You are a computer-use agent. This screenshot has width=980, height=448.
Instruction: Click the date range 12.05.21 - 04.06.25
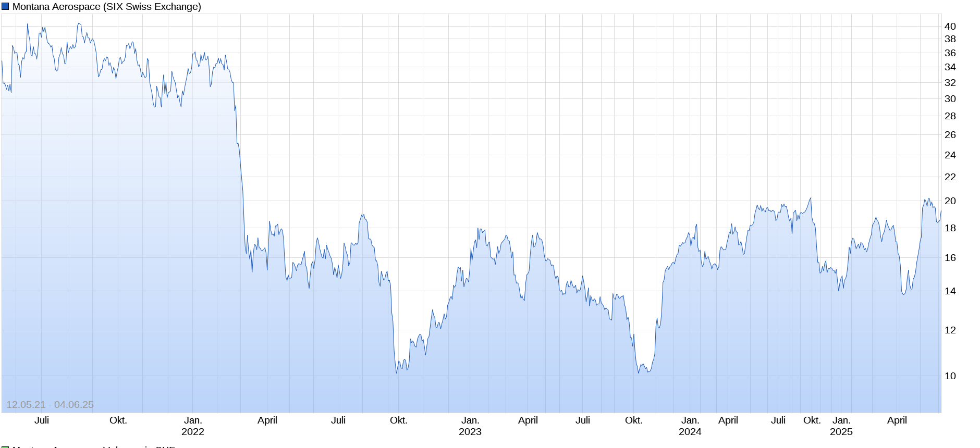[x=50, y=405]
